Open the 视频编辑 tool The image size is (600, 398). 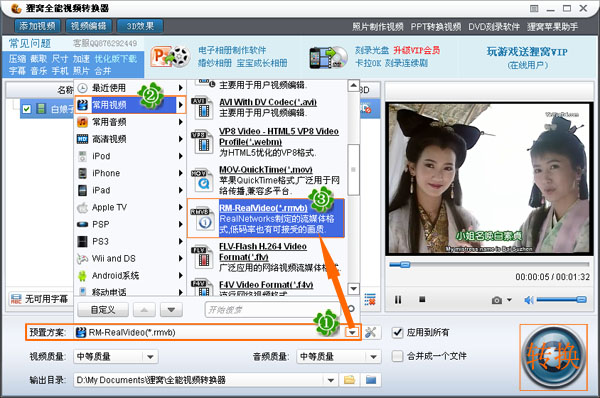click(x=88, y=26)
